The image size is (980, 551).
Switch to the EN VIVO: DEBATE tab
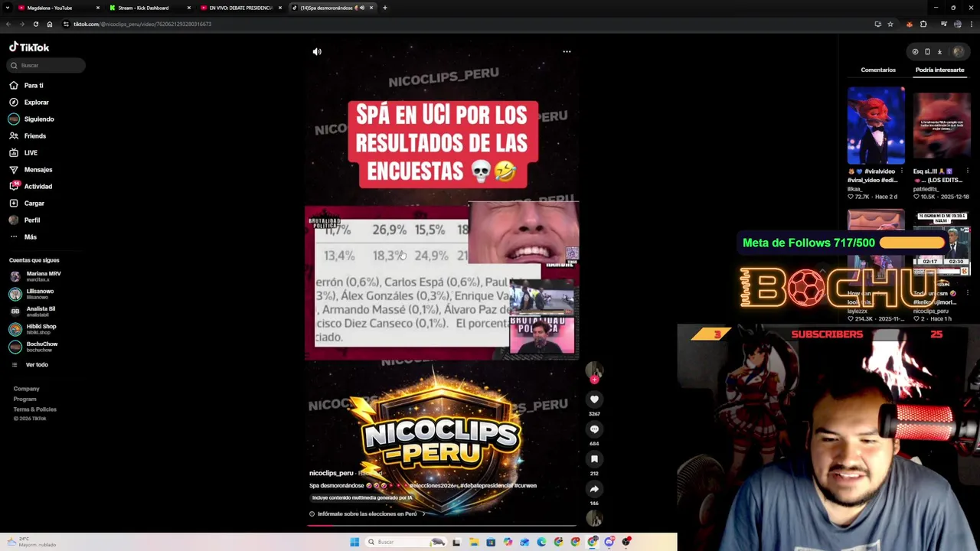click(240, 8)
